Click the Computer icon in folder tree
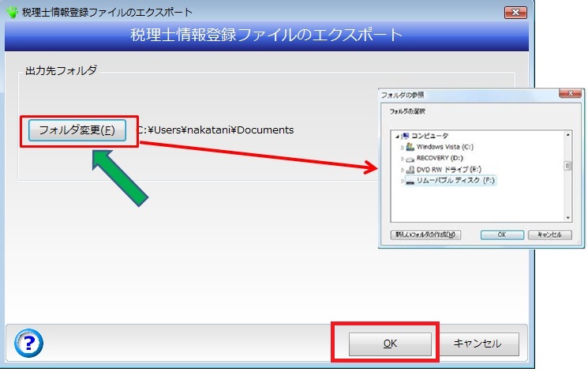Image resolution: width=588 pixels, height=372 pixels. click(x=406, y=136)
